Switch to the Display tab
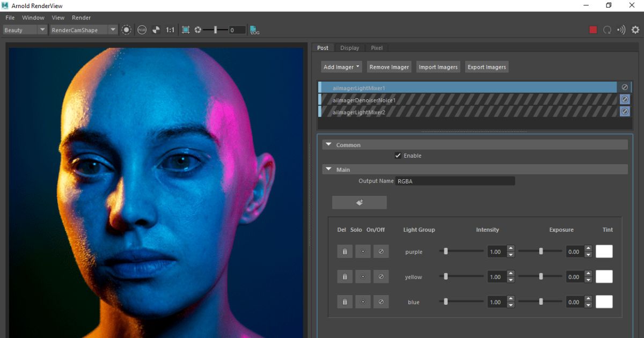 [x=349, y=48]
